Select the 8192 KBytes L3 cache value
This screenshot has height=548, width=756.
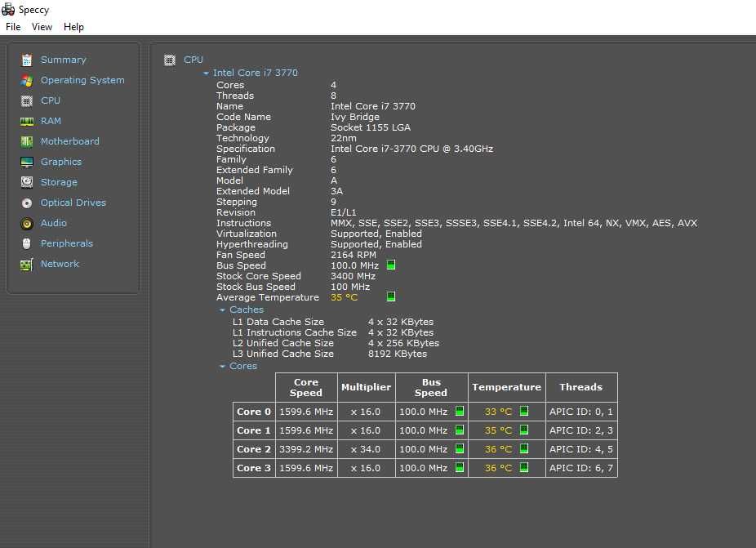[x=398, y=354]
